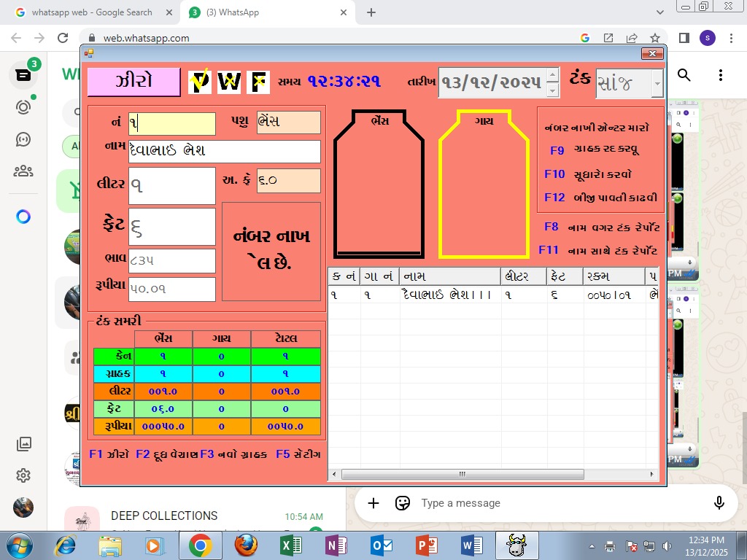747x560 pixels.
Task: Click the ઝીરો button at top left
Action: 132,81
